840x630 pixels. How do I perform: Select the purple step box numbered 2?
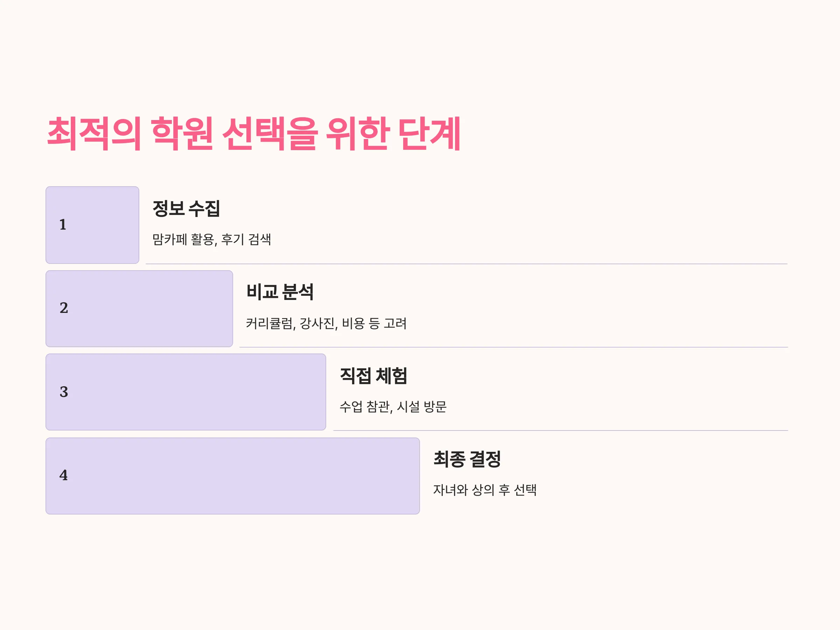[x=139, y=309]
